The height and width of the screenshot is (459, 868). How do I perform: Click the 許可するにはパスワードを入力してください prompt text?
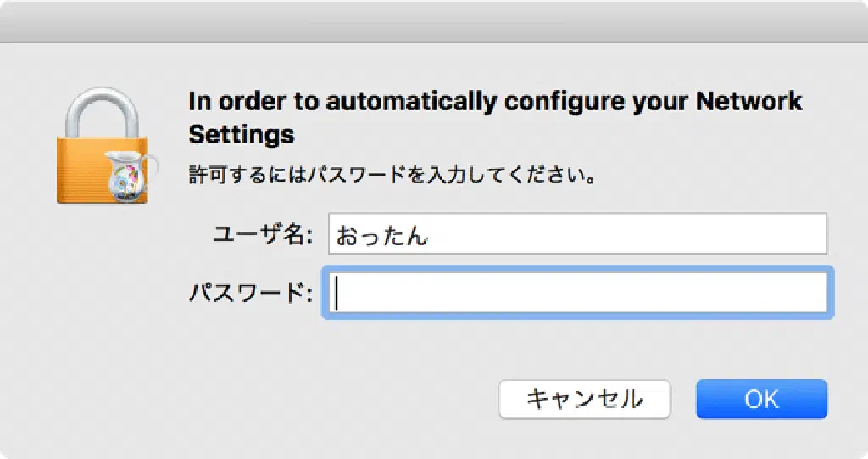[389, 178]
